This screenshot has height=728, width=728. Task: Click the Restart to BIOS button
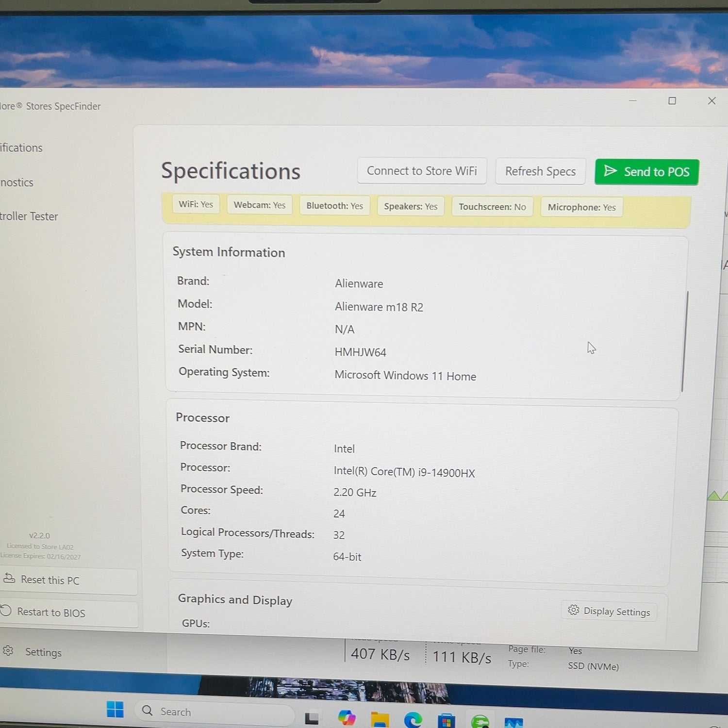[69, 613]
